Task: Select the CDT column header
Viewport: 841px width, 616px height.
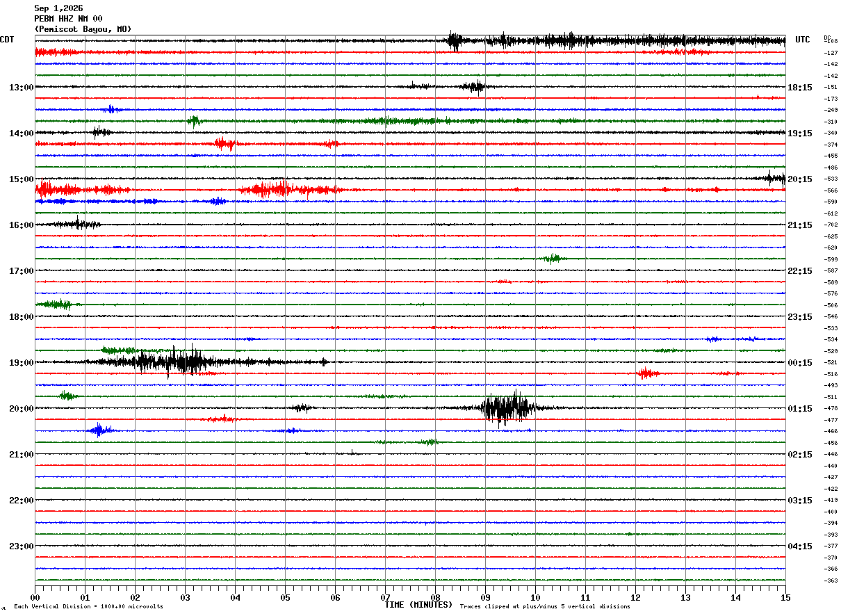Action: coord(7,40)
